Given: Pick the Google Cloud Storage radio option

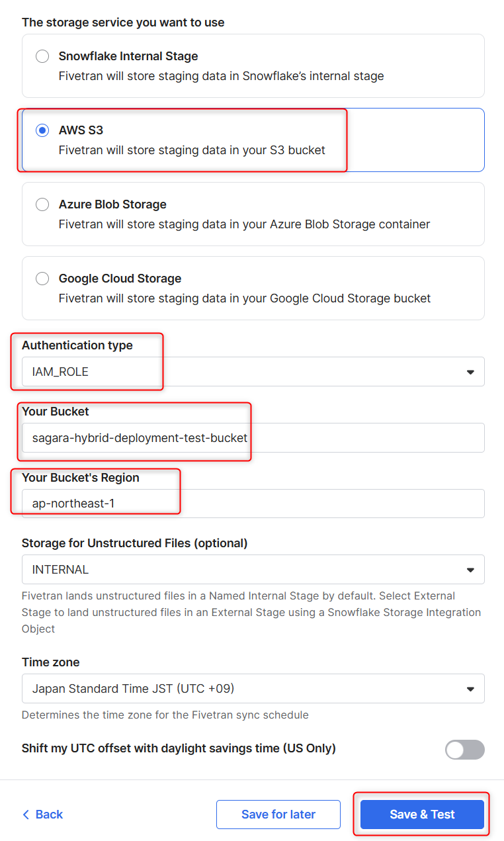Looking at the screenshot, I should pyautogui.click(x=42, y=279).
